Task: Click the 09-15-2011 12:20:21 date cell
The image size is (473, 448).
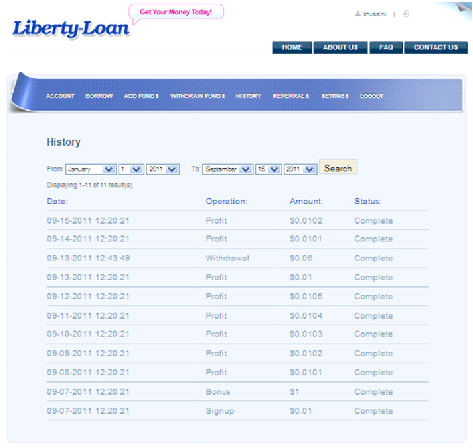Action: (x=88, y=221)
